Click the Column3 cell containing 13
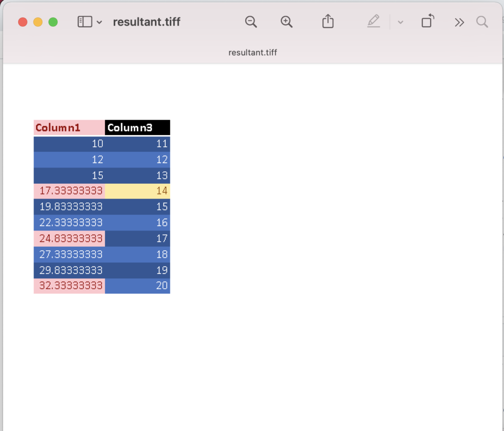The image size is (504, 431). [x=138, y=175]
